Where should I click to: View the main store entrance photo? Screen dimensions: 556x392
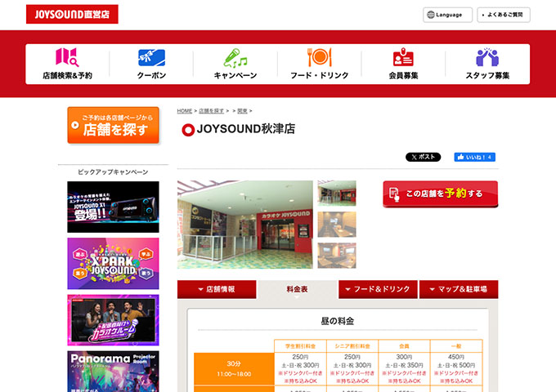point(245,225)
